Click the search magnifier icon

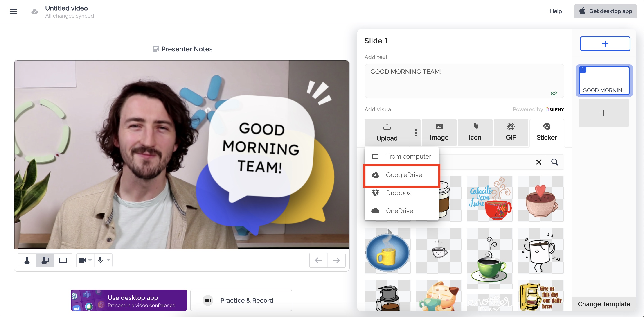click(554, 162)
